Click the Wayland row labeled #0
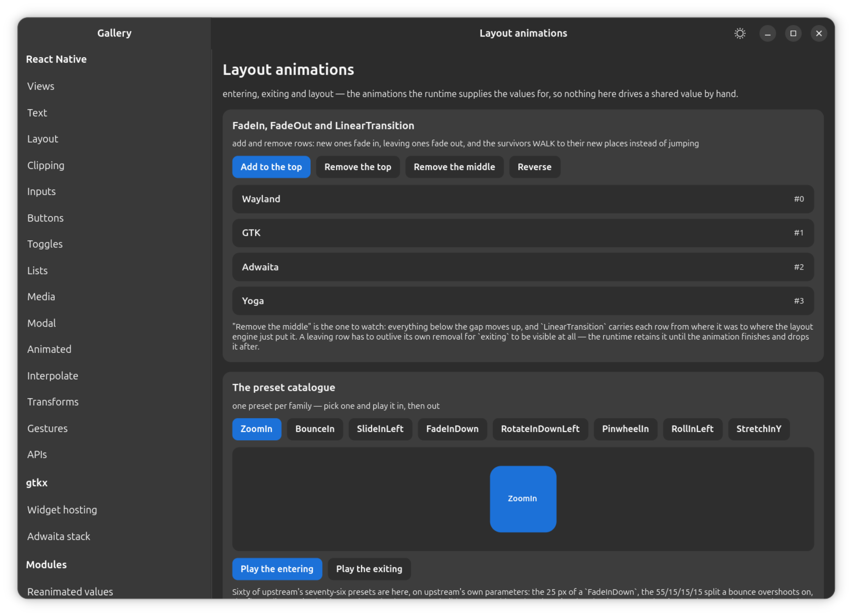Viewport: 852px width, 616px height. [523, 199]
